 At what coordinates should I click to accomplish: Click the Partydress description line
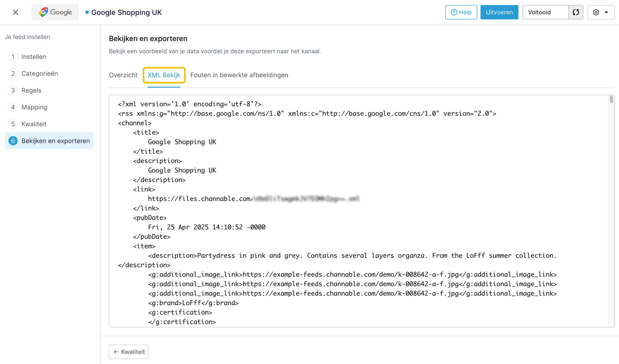(x=352, y=255)
